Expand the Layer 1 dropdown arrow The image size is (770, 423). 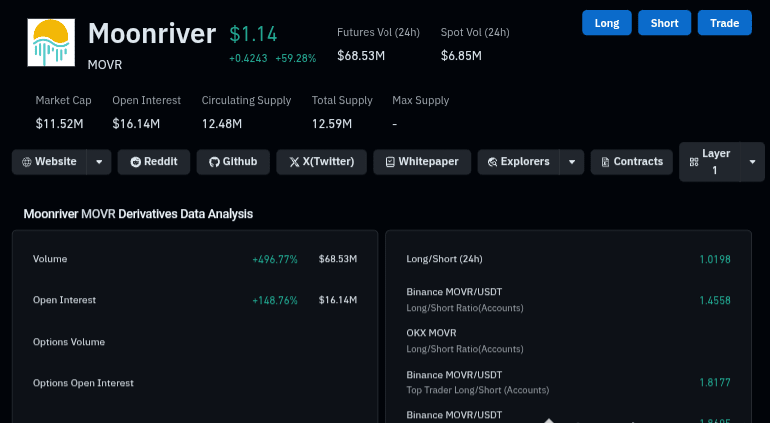(752, 162)
